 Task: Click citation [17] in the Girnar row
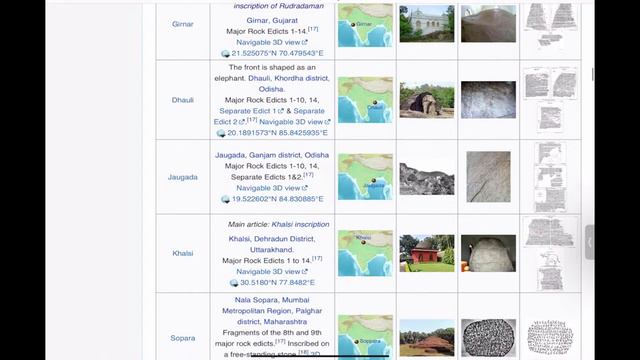tap(313, 29)
